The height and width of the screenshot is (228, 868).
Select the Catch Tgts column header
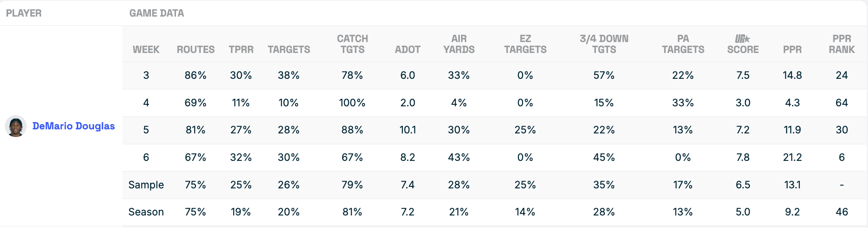[x=352, y=44]
